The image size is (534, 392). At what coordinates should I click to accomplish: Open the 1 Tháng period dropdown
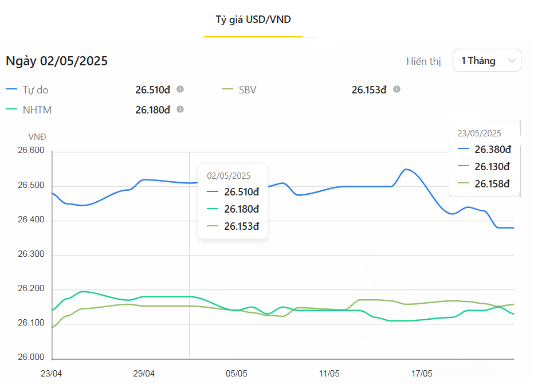pos(486,61)
